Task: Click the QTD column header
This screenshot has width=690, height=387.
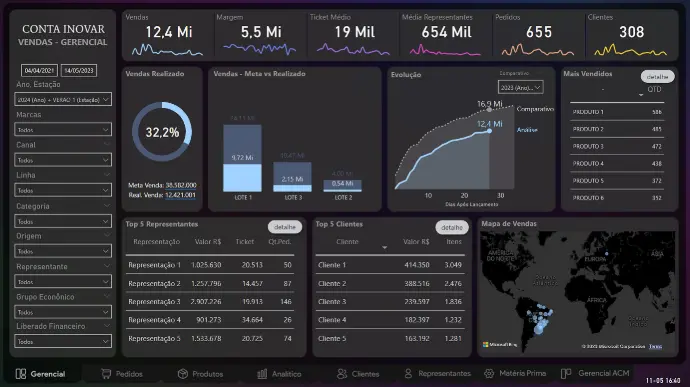Action: [x=654, y=89]
